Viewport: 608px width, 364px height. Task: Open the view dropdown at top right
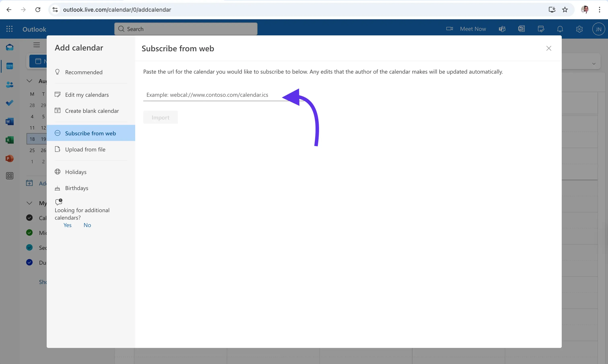[594, 63]
